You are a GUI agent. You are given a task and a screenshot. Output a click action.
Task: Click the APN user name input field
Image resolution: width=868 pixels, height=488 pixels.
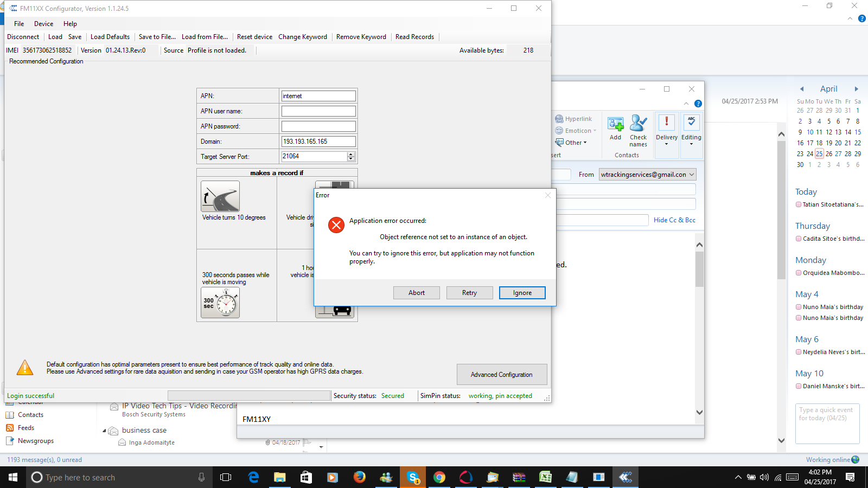point(318,111)
